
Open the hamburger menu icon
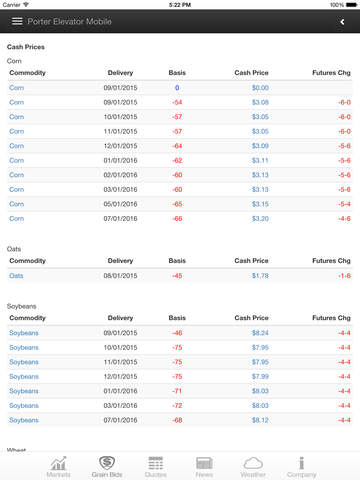point(17,21)
